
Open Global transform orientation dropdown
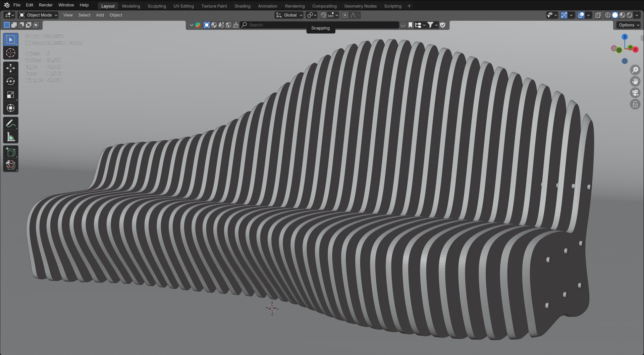click(289, 15)
